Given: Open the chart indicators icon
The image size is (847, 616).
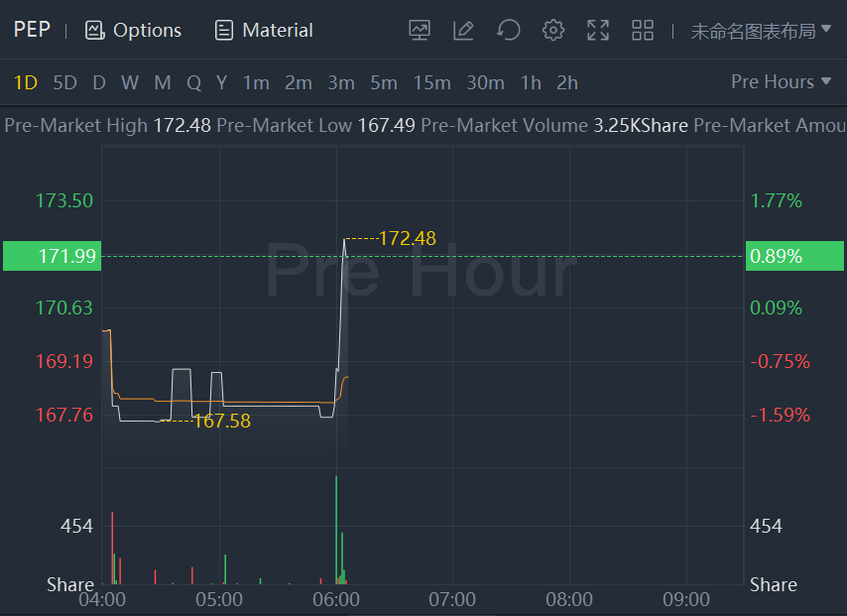Looking at the screenshot, I should tap(420, 30).
